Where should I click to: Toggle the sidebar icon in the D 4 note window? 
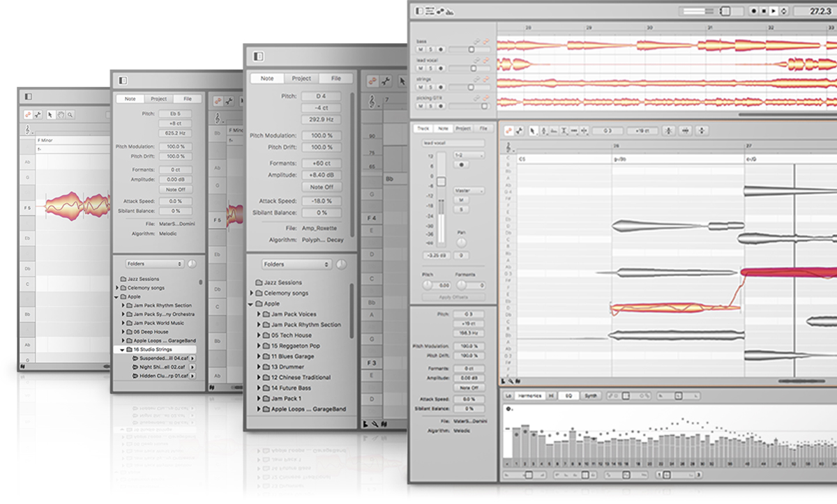point(258,56)
